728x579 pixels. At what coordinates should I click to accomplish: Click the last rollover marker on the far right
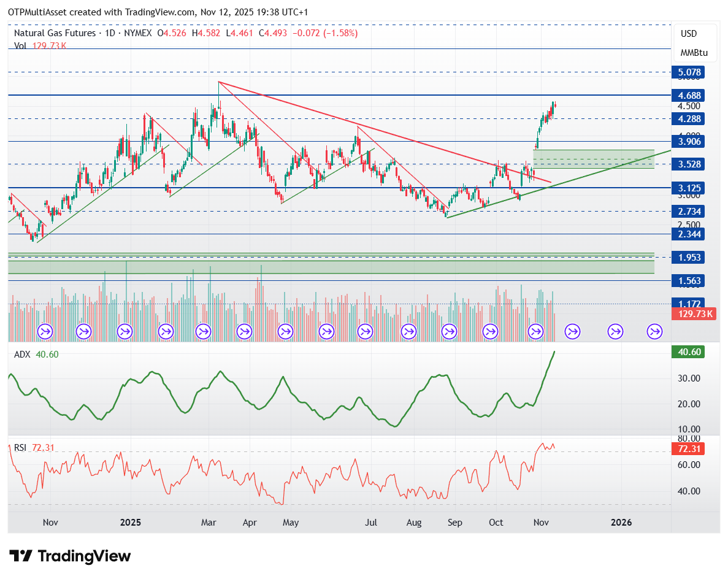point(654,332)
